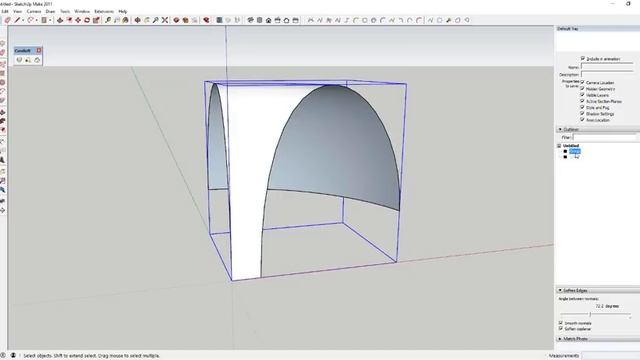Activate the Orbit camera tool

coord(138,20)
